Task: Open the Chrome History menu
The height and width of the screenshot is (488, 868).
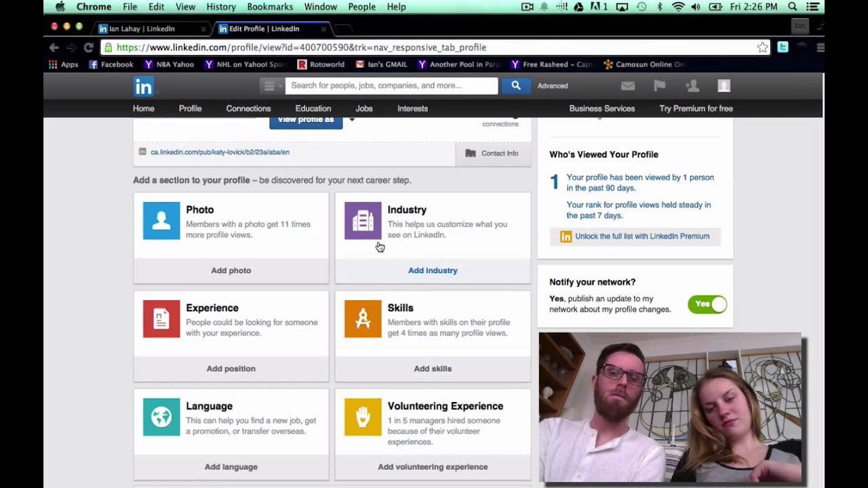Action: coord(221,7)
